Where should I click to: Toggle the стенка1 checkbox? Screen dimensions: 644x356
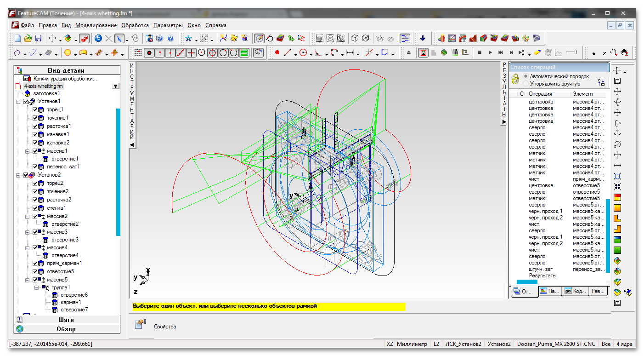(35, 208)
